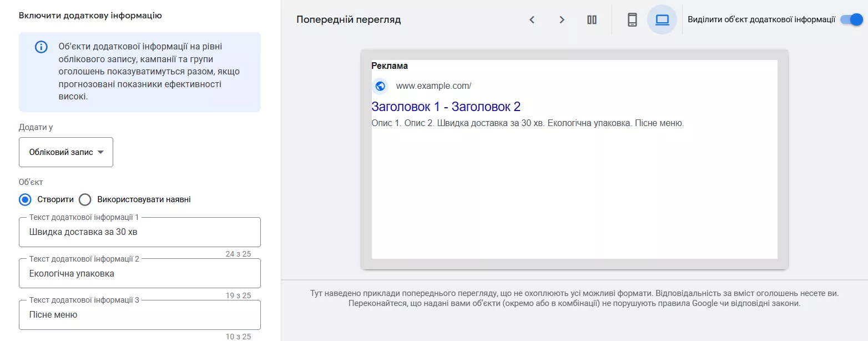The image size is (868, 341).
Task: Switch to mobile ad preview
Action: (631, 19)
